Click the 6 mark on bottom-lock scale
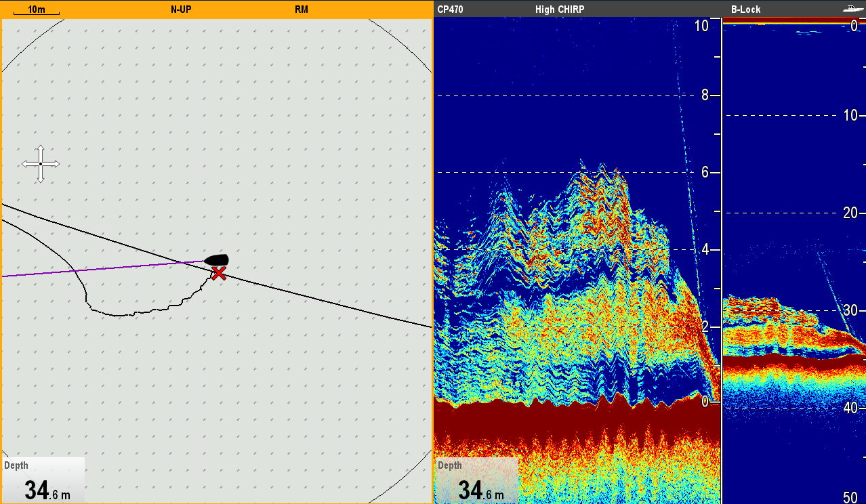 (x=705, y=172)
